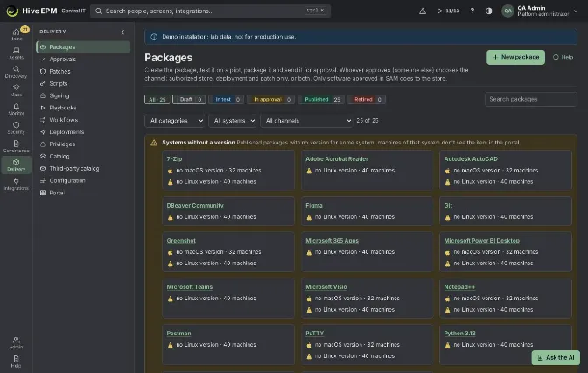Select Playbooks in the Delivery menu
The height and width of the screenshot is (373, 588).
(83, 108)
